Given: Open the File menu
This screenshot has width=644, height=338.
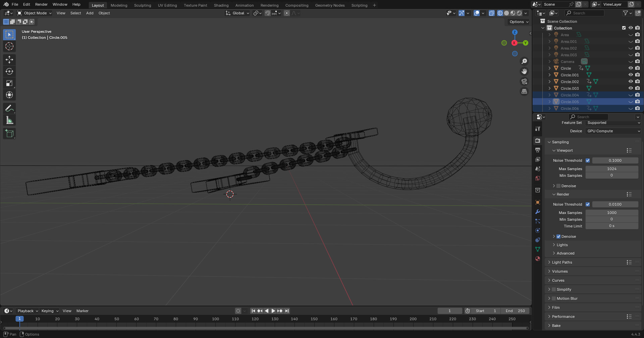Looking at the screenshot, I should point(15,4).
